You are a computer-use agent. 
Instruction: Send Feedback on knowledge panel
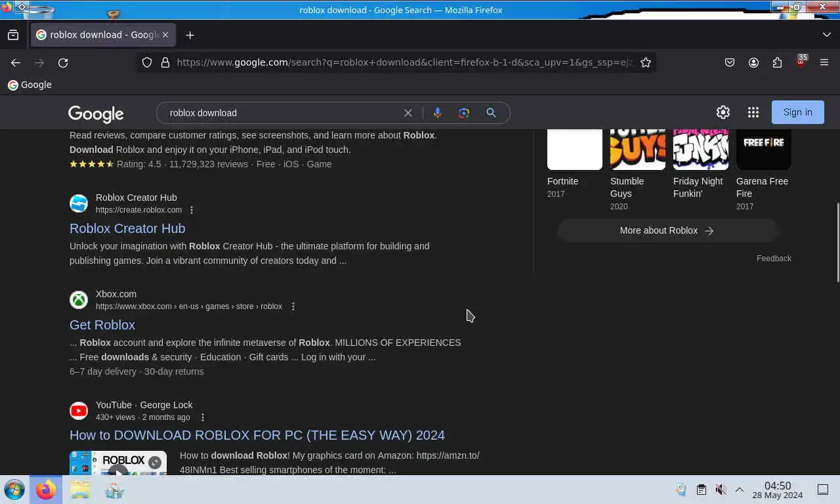[x=774, y=259]
